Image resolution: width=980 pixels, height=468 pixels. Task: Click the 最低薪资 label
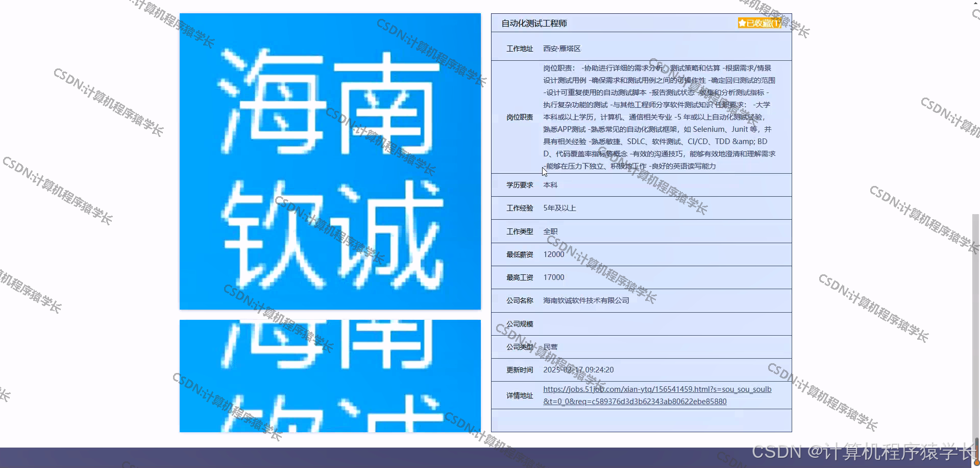[x=520, y=254]
